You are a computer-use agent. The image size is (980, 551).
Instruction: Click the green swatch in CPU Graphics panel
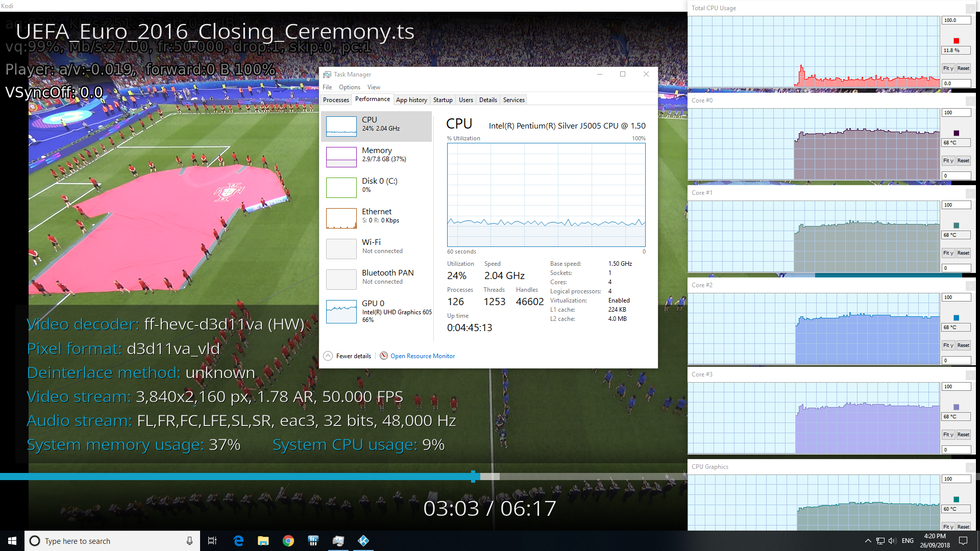click(957, 499)
